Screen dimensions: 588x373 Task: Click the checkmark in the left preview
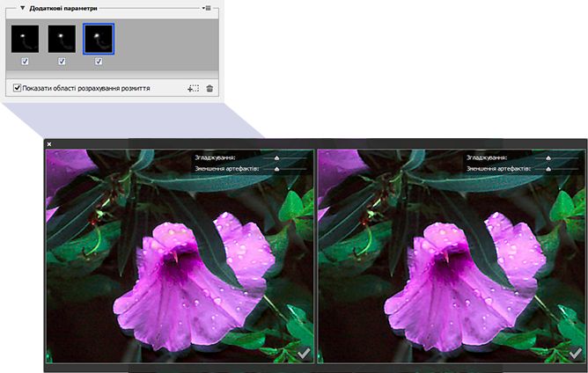point(304,353)
